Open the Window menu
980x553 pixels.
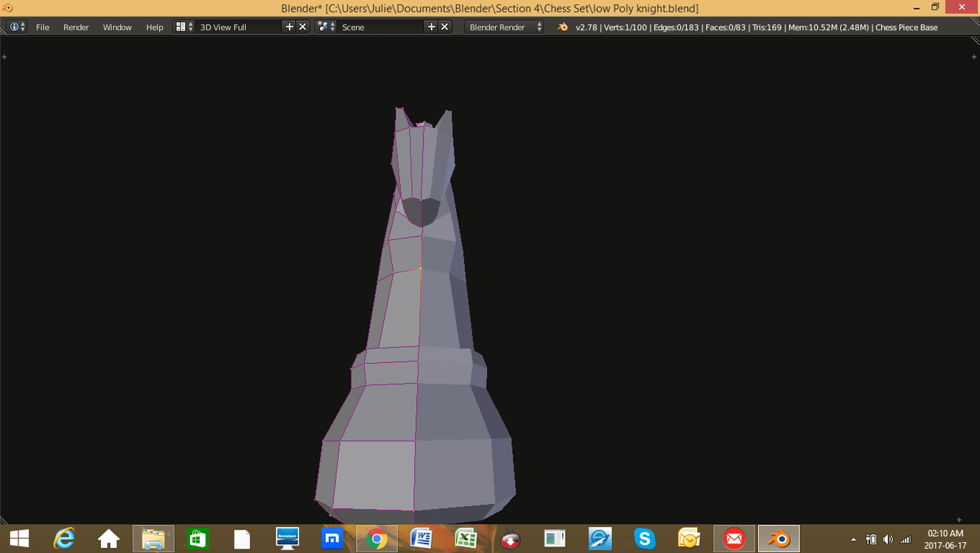[117, 27]
